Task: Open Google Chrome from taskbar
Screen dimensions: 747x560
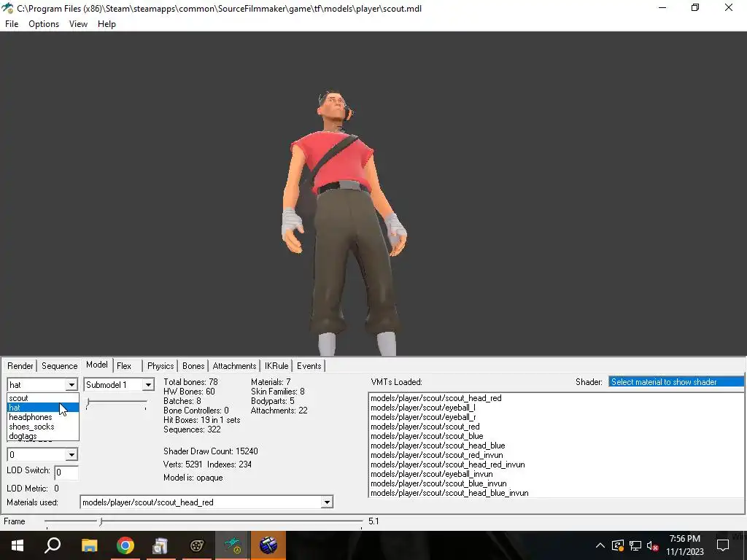Action: tap(125, 545)
